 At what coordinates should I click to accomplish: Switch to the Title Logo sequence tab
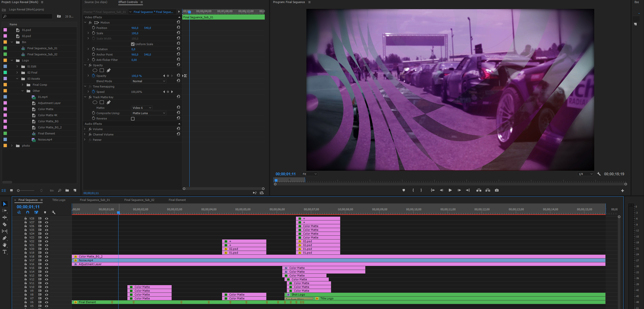pos(59,200)
